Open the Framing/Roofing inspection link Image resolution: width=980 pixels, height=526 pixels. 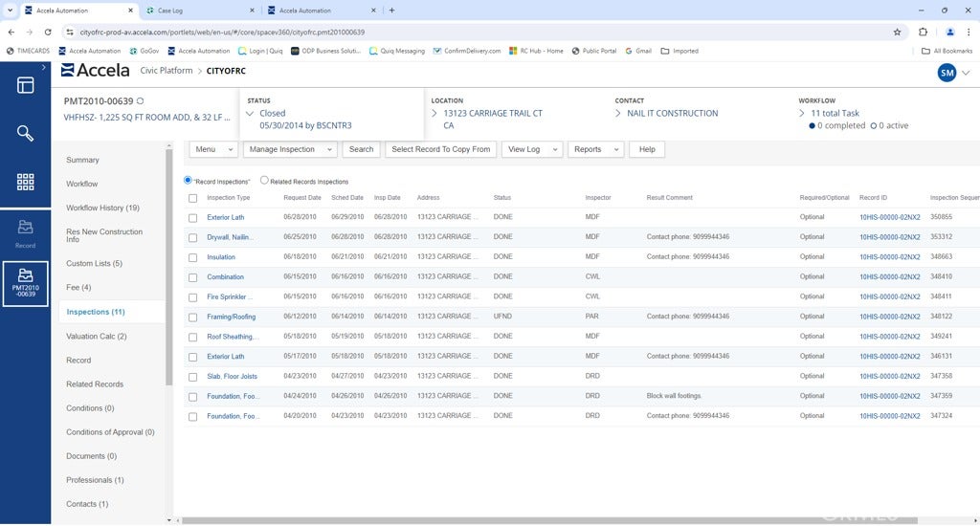(231, 317)
